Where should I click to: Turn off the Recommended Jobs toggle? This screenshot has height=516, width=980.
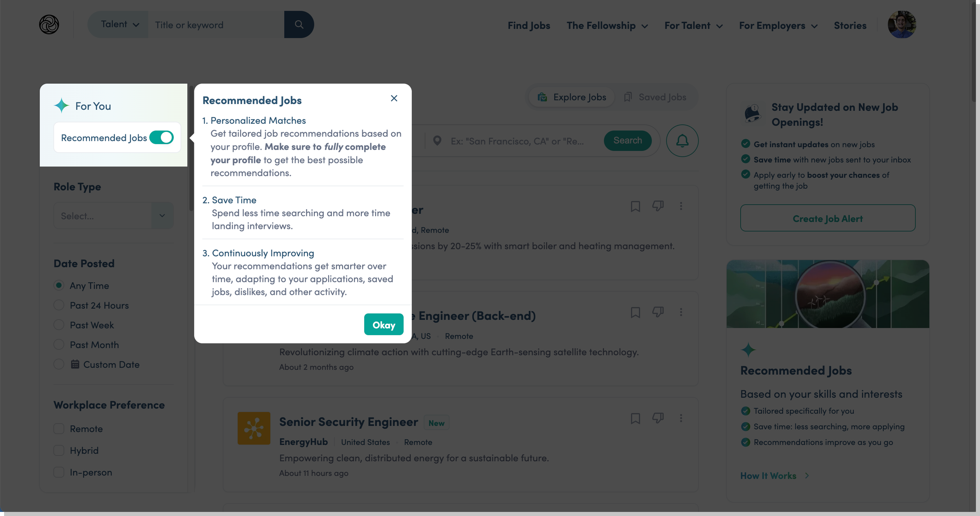pos(162,138)
